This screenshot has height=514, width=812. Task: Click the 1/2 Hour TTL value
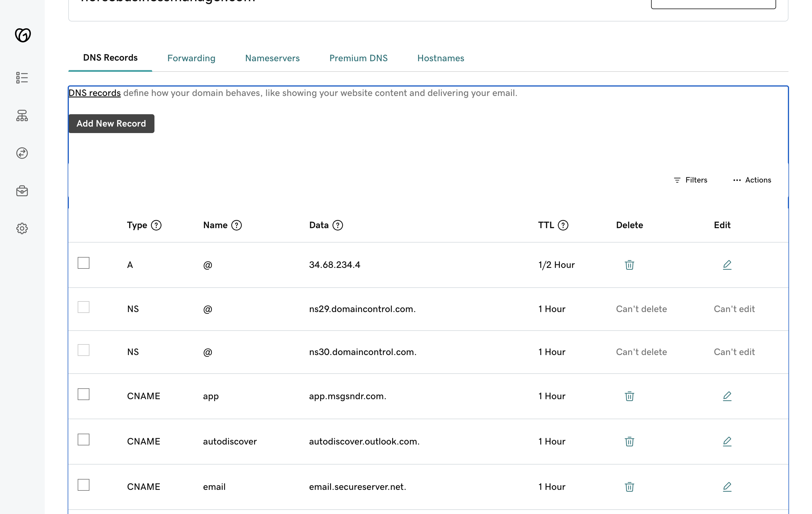point(556,265)
